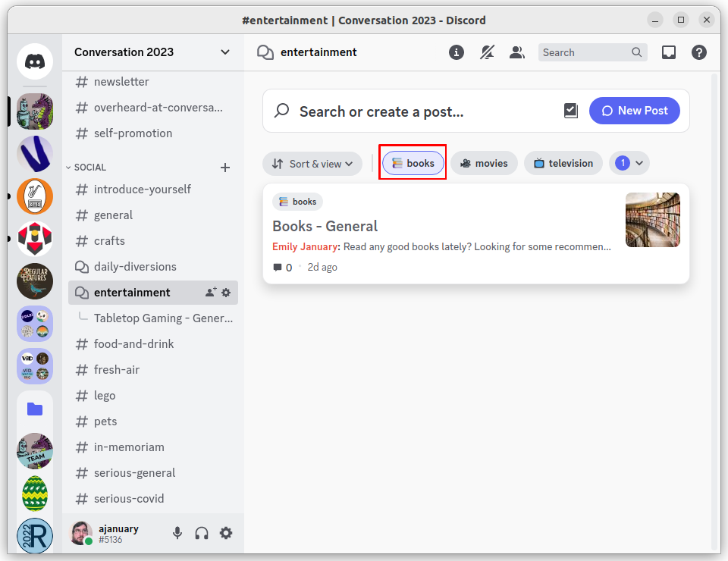Open the green Easter egg server
This screenshot has height=561, width=728.
[x=35, y=494]
